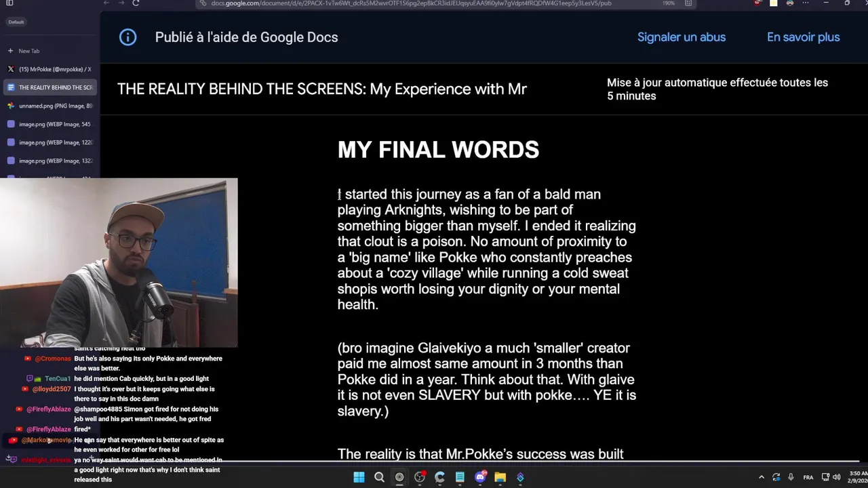The image size is (868, 488).
Task: Open the Signaler un abus link
Action: point(682,37)
